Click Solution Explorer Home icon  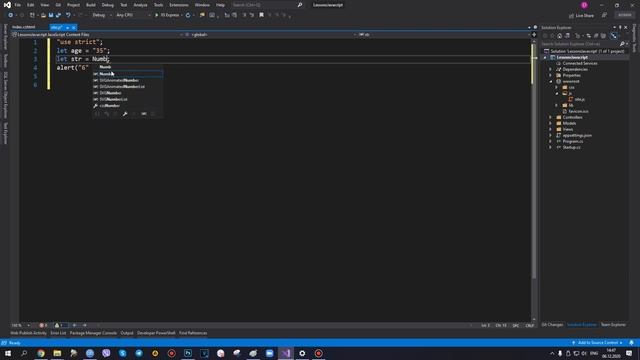coord(560,36)
